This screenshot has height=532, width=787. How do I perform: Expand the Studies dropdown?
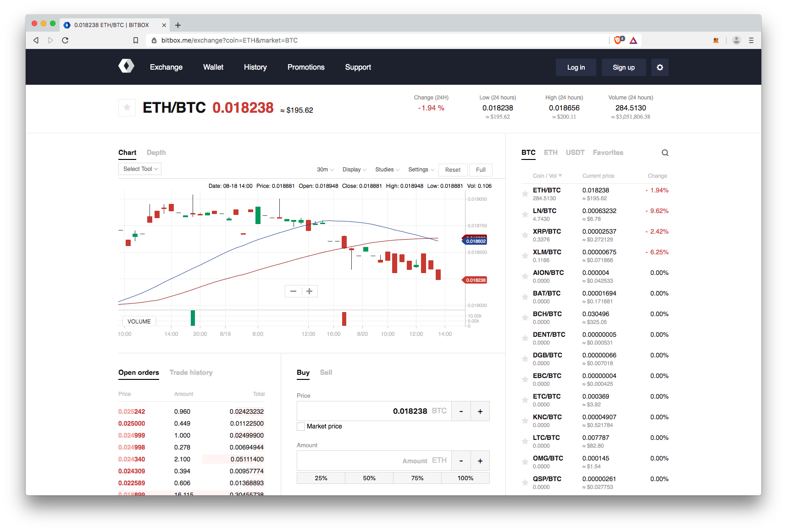[388, 170]
